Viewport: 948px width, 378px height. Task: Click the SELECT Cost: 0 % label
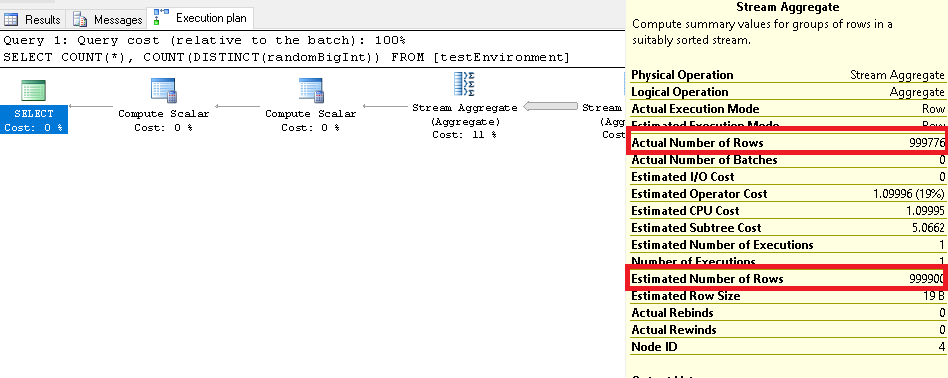coord(34,120)
